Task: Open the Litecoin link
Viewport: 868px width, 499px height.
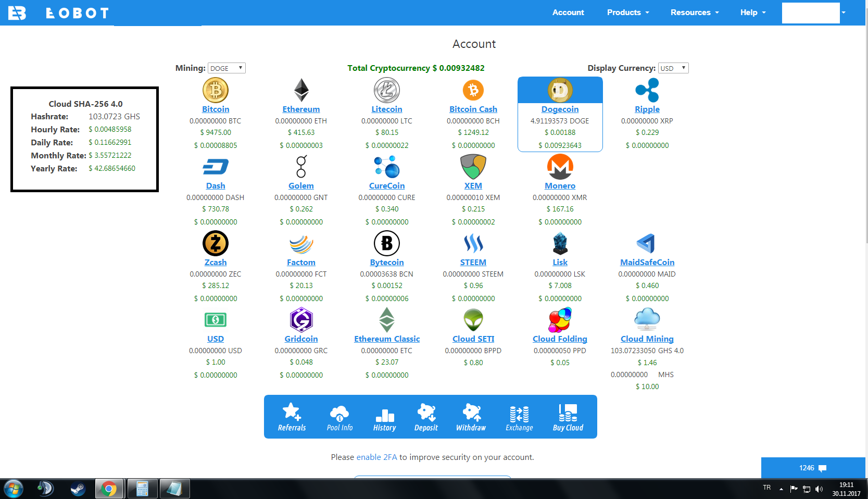Action: click(x=387, y=109)
